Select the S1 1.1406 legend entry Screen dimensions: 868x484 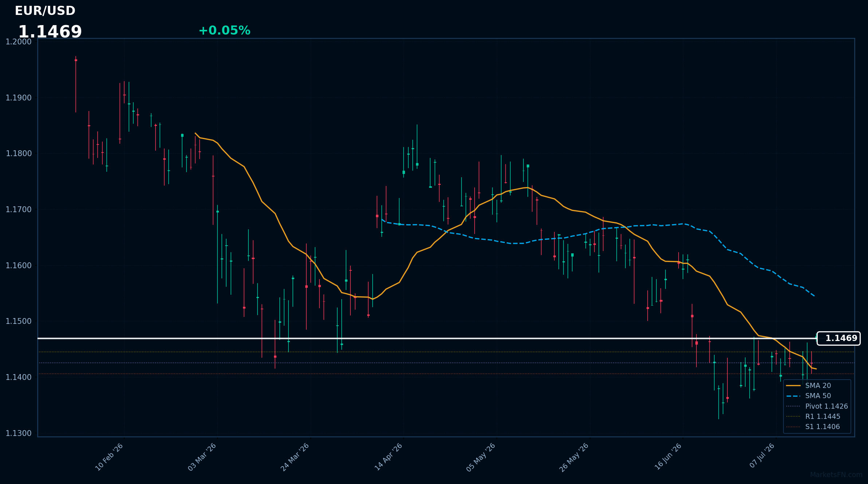813,427
